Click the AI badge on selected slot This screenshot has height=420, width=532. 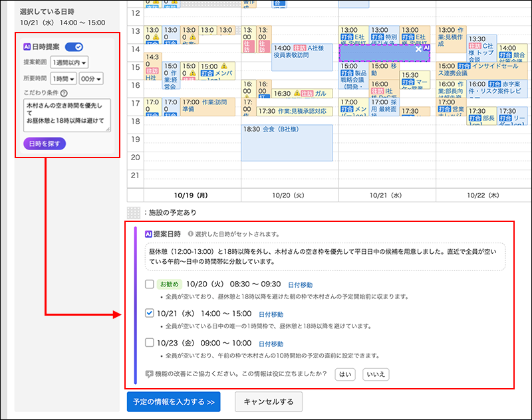pos(426,48)
